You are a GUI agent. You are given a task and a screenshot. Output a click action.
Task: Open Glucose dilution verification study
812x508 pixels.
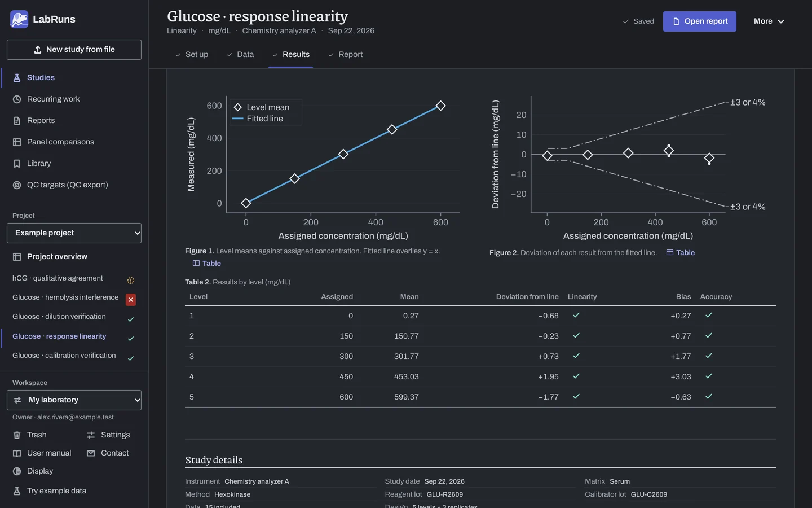click(x=59, y=317)
